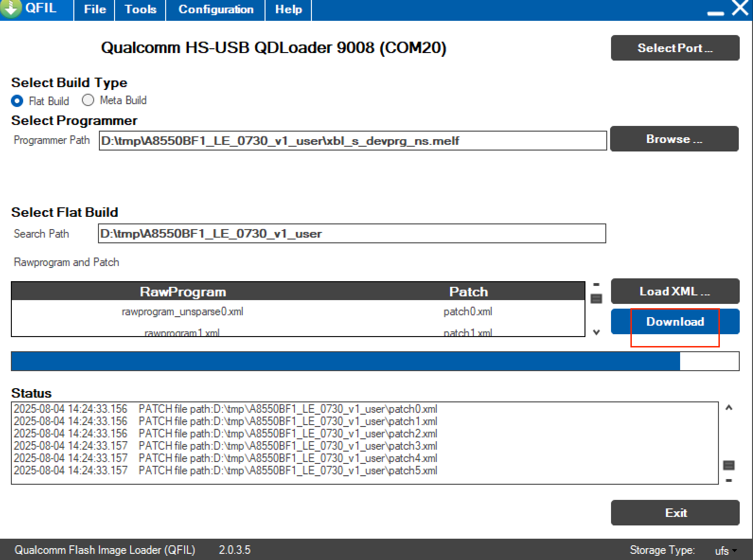The height and width of the screenshot is (560, 753).
Task: Click the square remove icon beside RawProgram table
Action: [596, 299]
